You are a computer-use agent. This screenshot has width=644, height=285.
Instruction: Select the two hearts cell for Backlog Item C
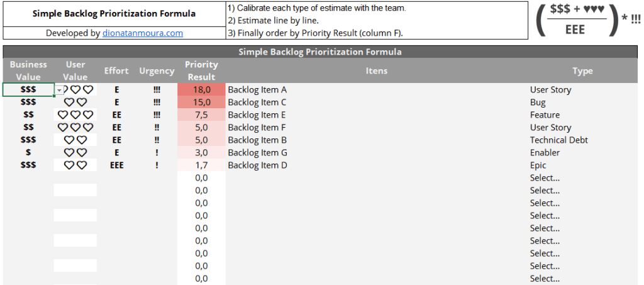click(75, 103)
